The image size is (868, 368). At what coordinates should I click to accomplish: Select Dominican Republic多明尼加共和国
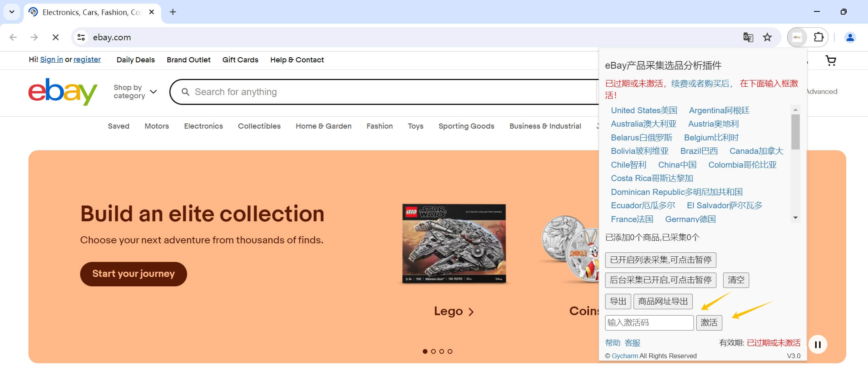pyautogui.click(x=677, y=192)
